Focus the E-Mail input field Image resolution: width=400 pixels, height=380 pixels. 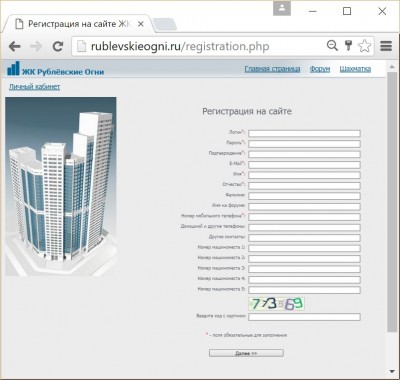pyautogui.click(x=304, y=165)
